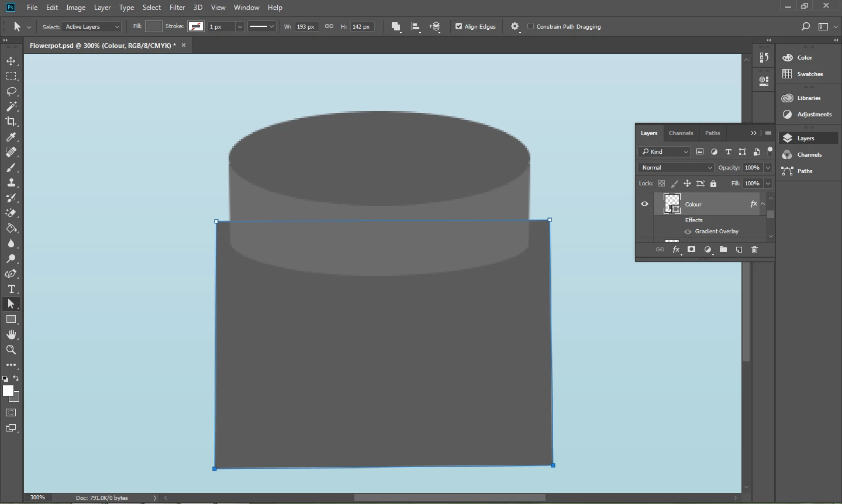Switch to the Channels tab
The image size is (842, 504).
(x=681, y=133)
